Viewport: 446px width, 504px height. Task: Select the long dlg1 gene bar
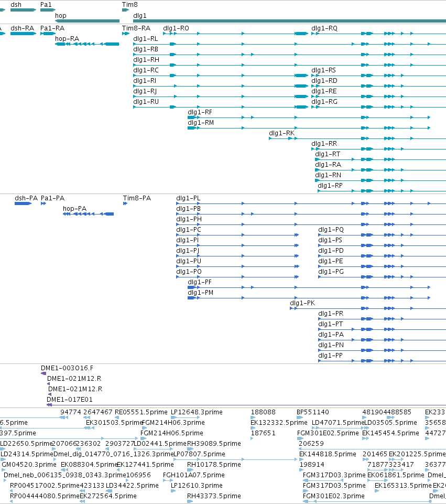290,21
